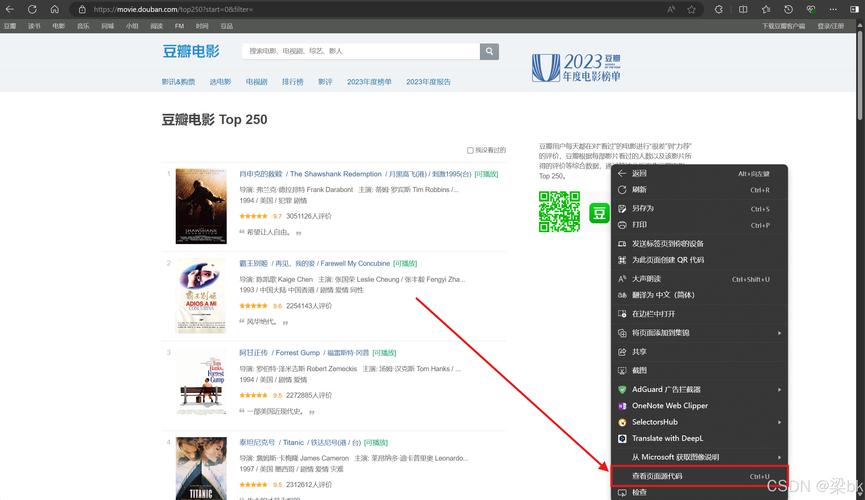Open 读书 in Douban top navigation
Image resolution: width=865 pixels, height=500 pixels.
(34, 26)
